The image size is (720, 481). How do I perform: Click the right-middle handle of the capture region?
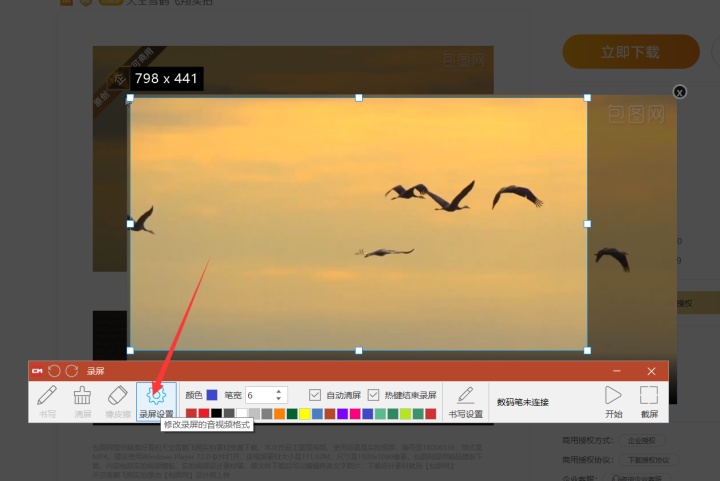pos(587,224)
